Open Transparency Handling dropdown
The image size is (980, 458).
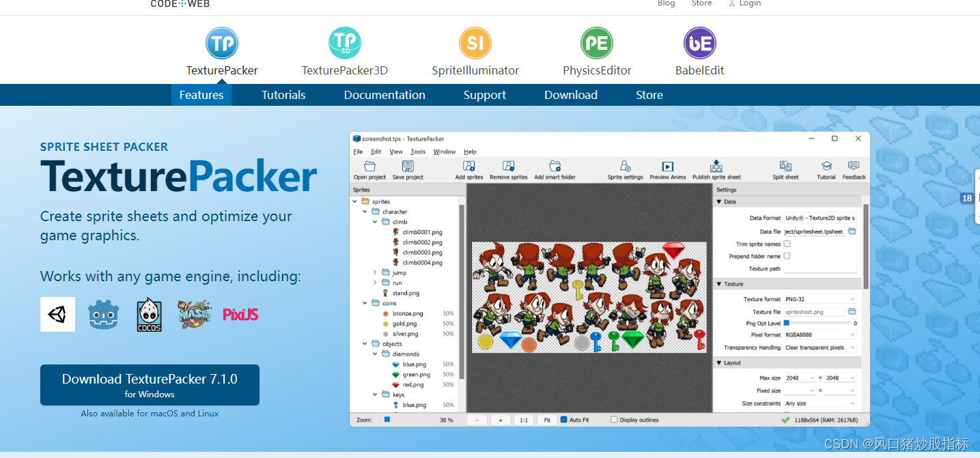(820, 347)
